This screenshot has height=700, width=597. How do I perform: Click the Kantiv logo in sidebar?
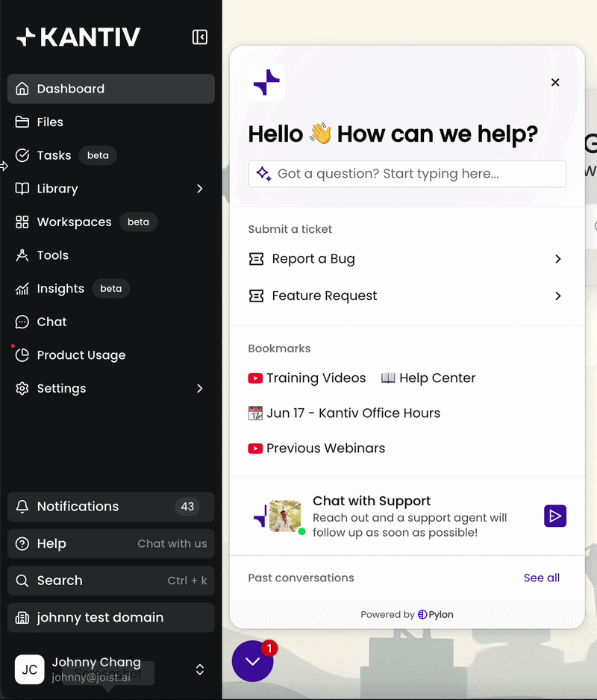[78, 37]
